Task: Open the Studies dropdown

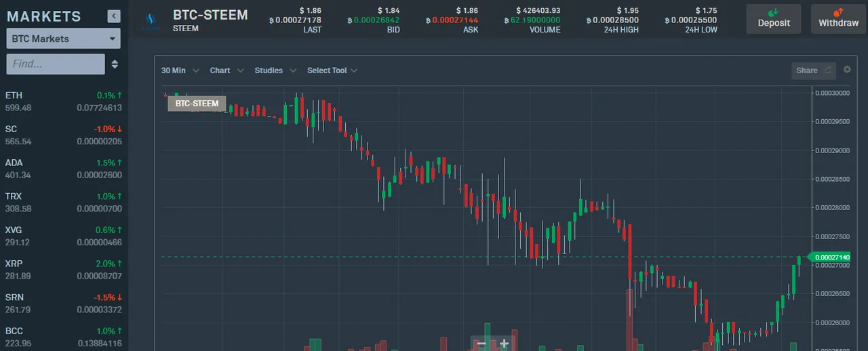Action: pyautogui.click(x=275, y=70)
